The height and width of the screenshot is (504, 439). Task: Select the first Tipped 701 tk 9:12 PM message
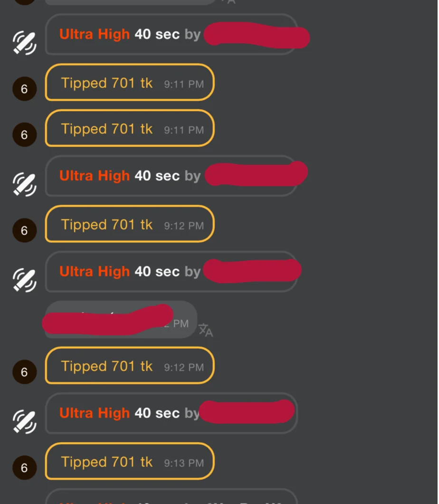(x=130, y=224)
